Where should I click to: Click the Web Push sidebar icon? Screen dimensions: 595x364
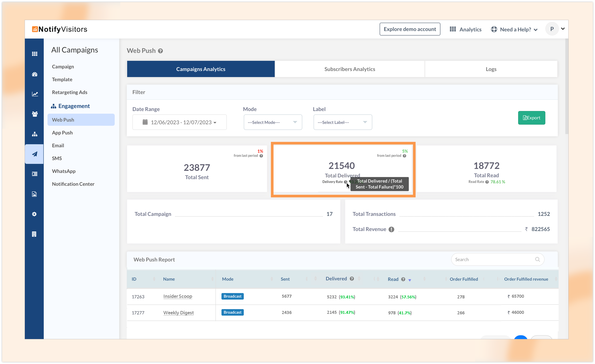34,154
